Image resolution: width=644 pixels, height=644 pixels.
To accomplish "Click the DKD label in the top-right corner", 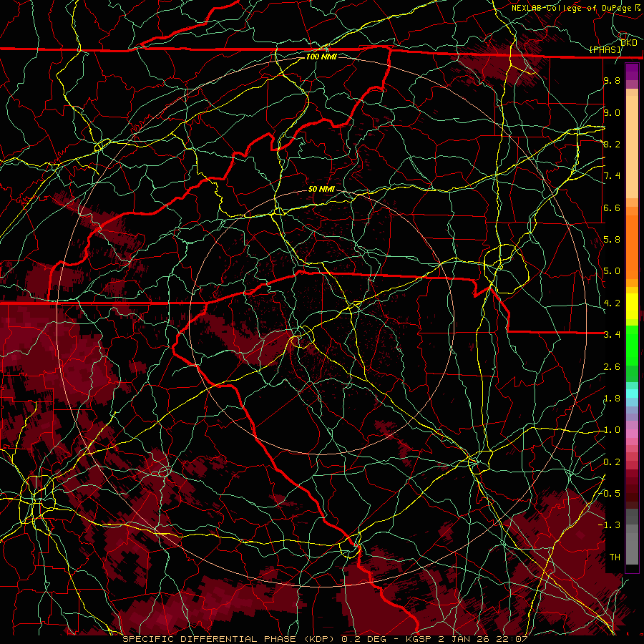I will tap(629, 43).
